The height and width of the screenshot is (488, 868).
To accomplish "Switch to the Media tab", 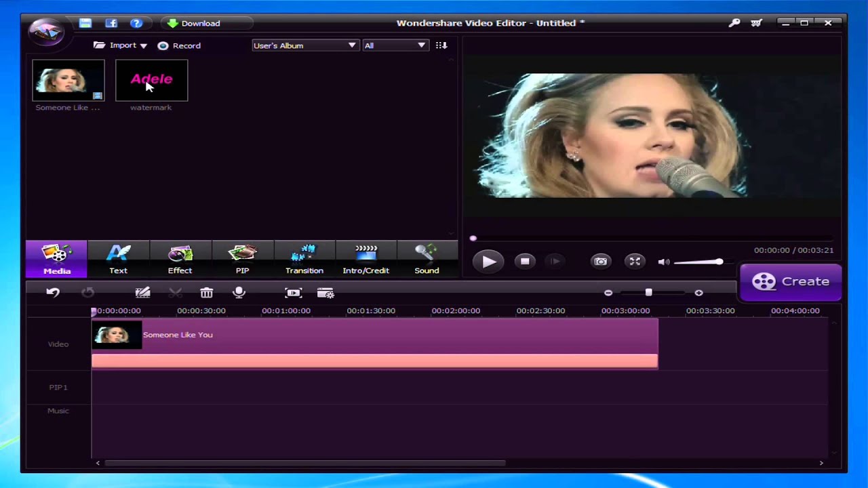I will tap(57, 259).
